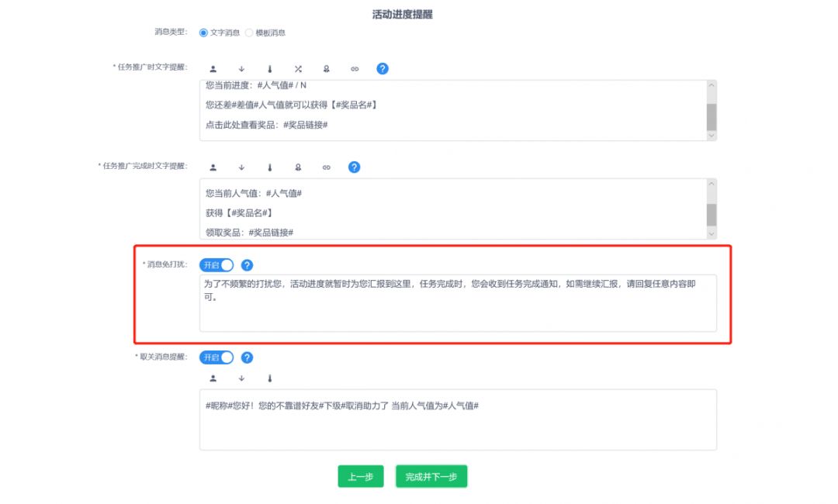Select the 模板消息 radio button

[x=249, y=33]
